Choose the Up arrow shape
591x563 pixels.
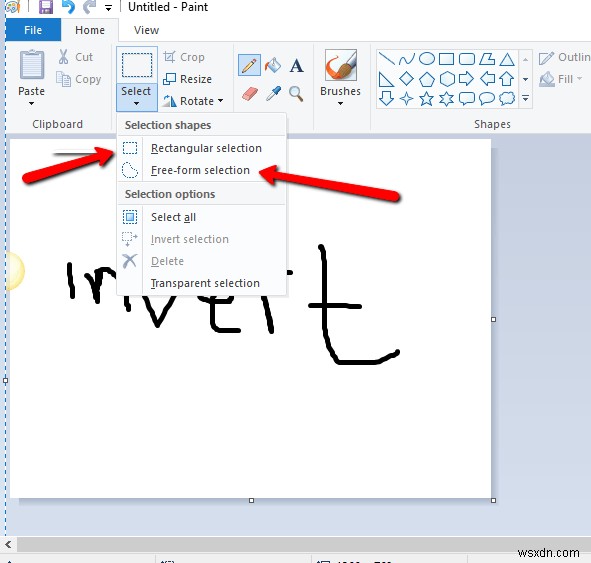pos(507,79)
